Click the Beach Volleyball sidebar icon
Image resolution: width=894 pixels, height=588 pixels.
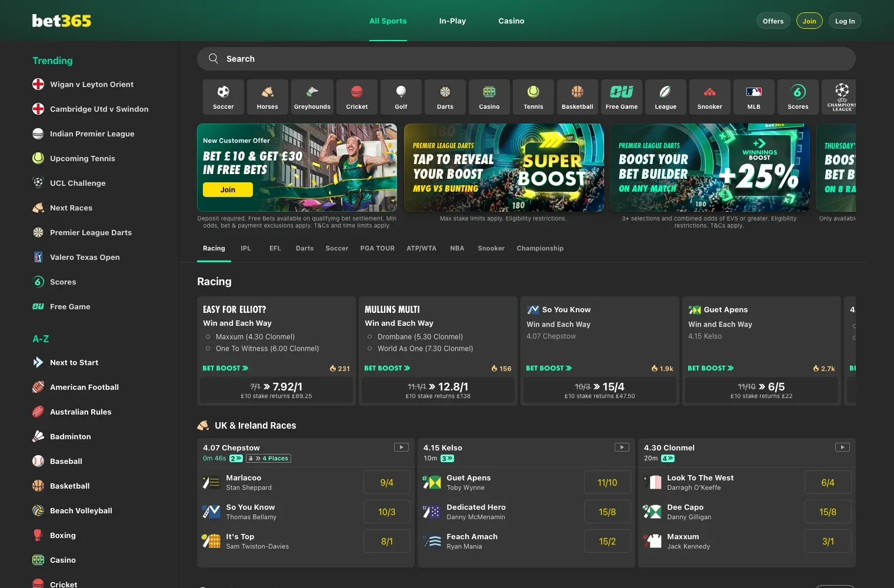(x=38, y=510)
